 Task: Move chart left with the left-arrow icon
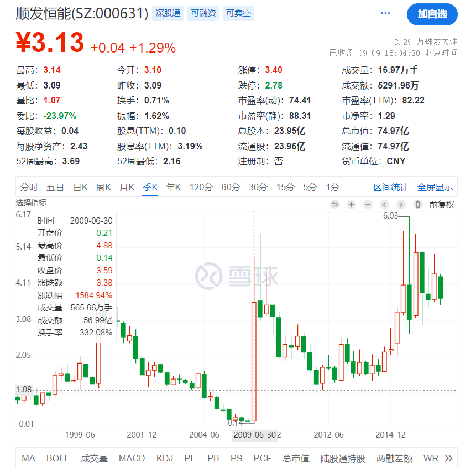pos(384,205)
